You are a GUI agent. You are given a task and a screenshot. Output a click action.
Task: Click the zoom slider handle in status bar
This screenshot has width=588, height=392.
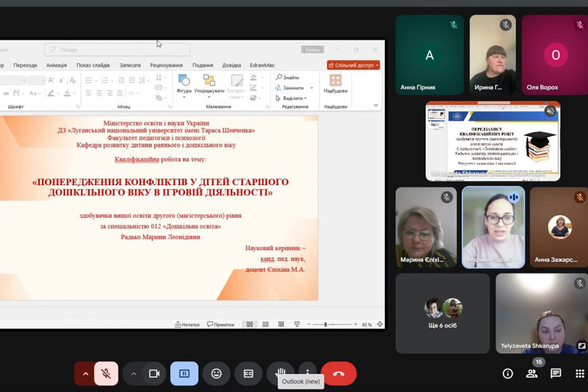coord(325,325)
